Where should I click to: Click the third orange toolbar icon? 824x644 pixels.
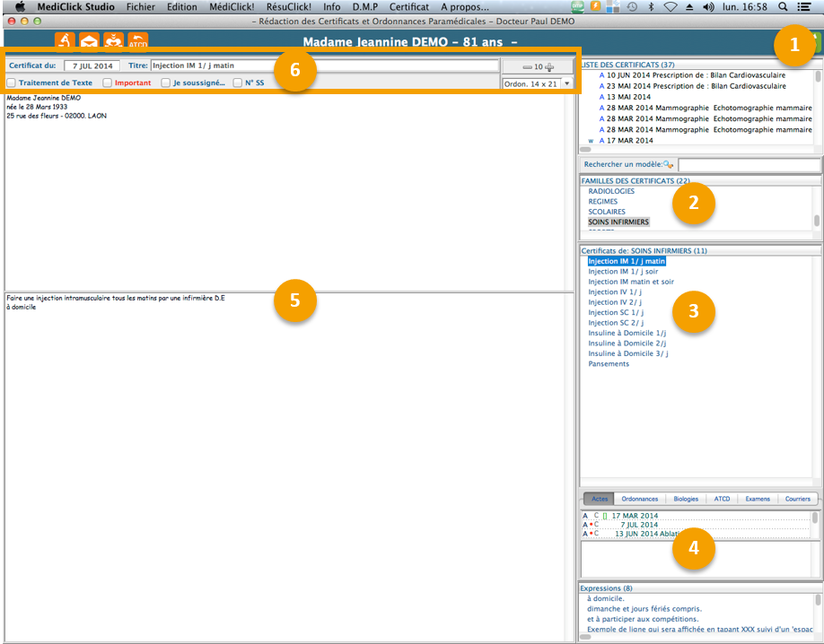(x=114, y=41)
